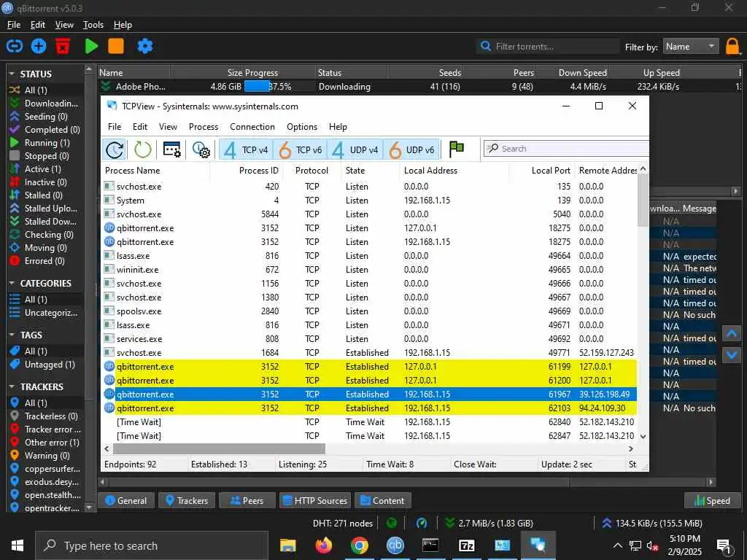
Task: Collapse the TRACKERS section in sidebar
Action: pyautogui.click(x=12, y=386)
